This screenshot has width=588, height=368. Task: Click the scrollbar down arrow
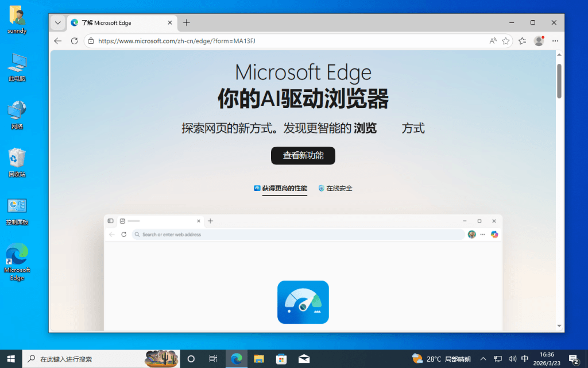click(x=559, y=326)
